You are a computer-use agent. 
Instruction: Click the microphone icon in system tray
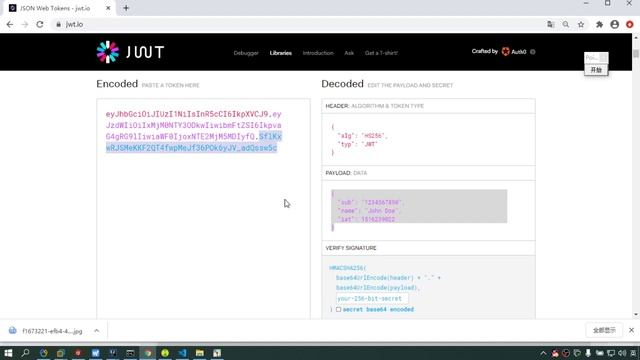click(x=588, y=353)
